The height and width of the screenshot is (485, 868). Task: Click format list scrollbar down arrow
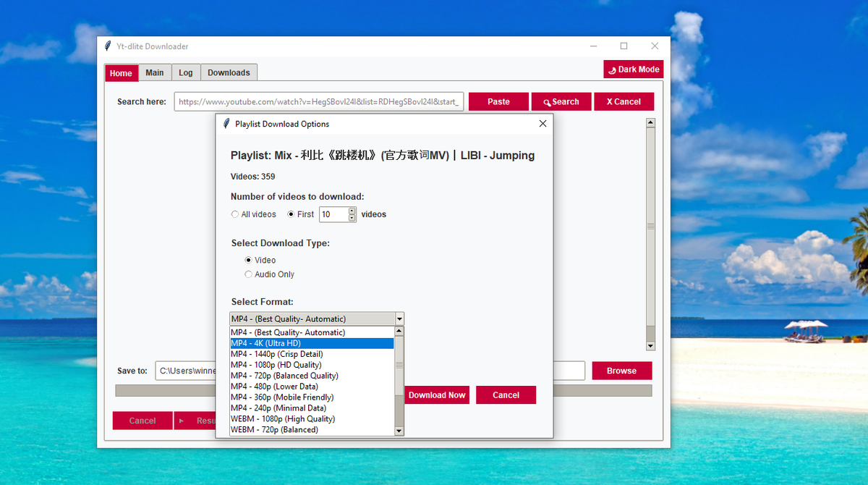click(x=399, y=431)
